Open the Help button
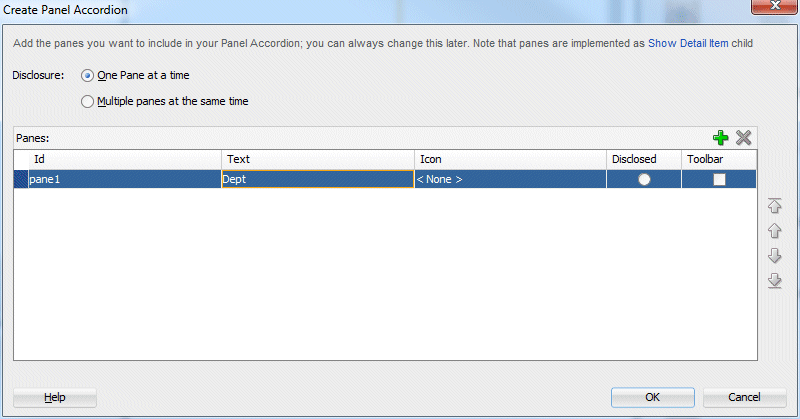Screen dimensions: 800x419 [x=55, y=398]
